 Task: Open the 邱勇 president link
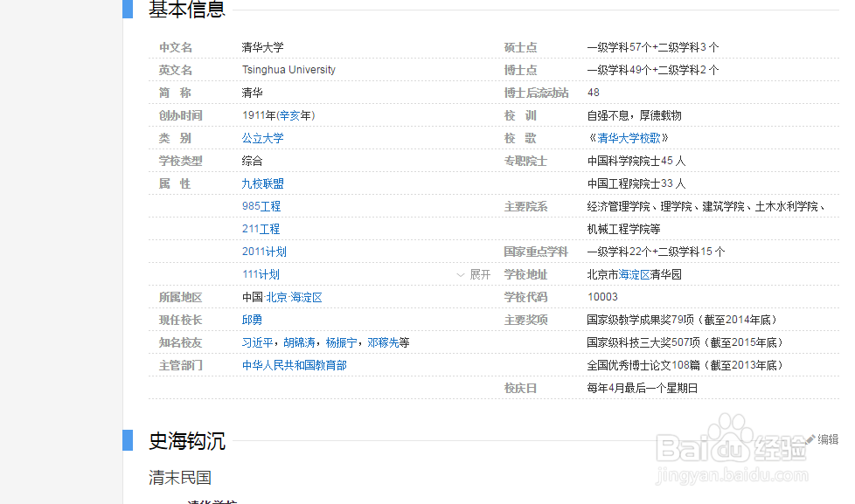point(252,320)
